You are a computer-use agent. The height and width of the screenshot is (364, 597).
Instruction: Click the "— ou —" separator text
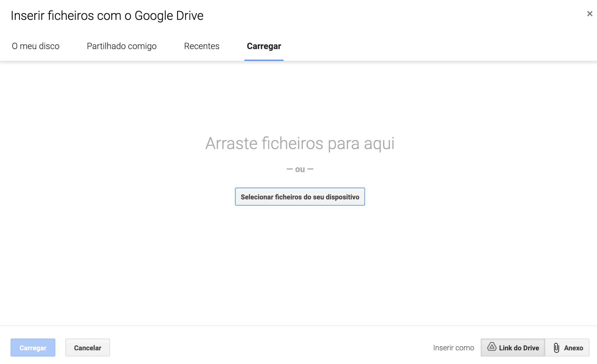(x=300, y=169)
